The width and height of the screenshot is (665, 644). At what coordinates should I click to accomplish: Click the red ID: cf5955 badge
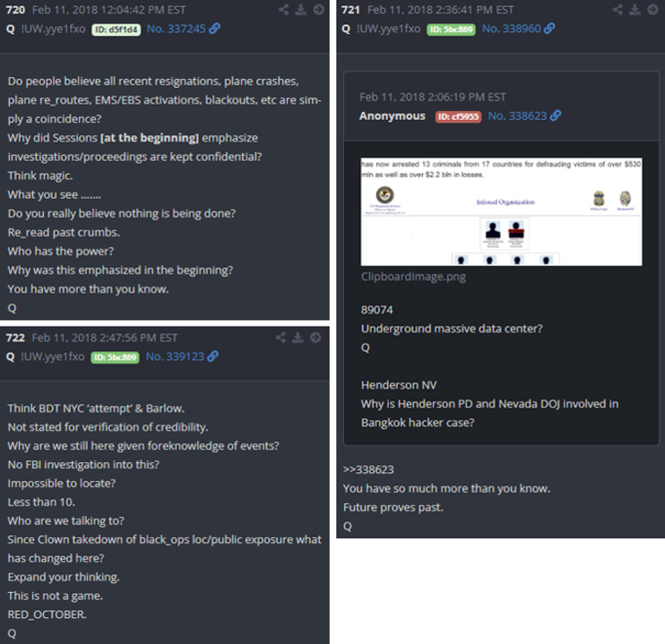(x=458, y=116)
